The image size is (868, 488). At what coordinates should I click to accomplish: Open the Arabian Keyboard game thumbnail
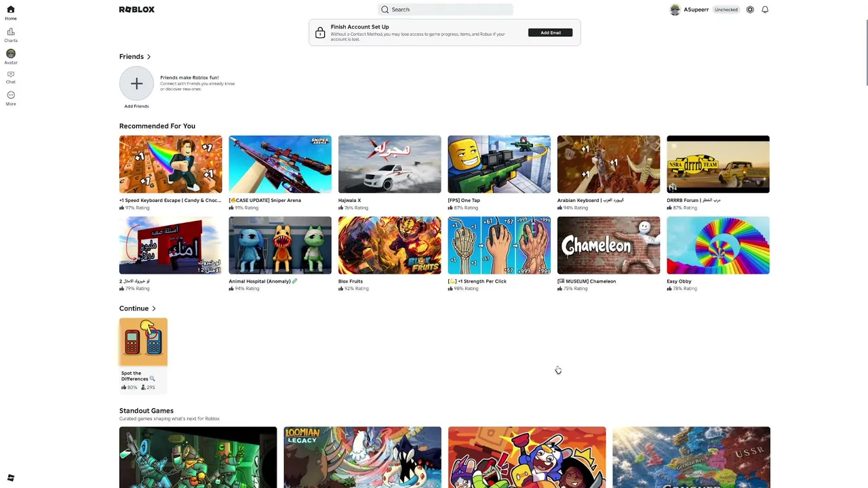[608, 164]
